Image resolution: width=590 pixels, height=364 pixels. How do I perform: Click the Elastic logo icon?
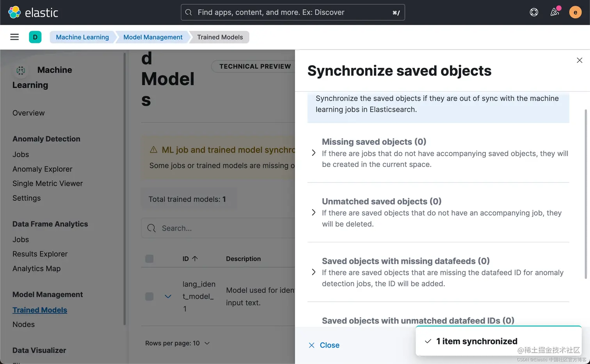coord(14,12)
